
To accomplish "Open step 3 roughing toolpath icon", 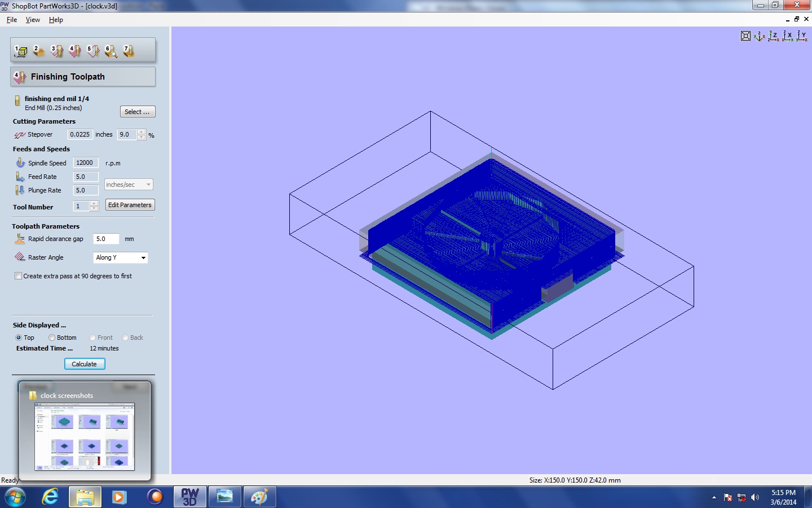I will pyautogui.click(x=57, y=51).
